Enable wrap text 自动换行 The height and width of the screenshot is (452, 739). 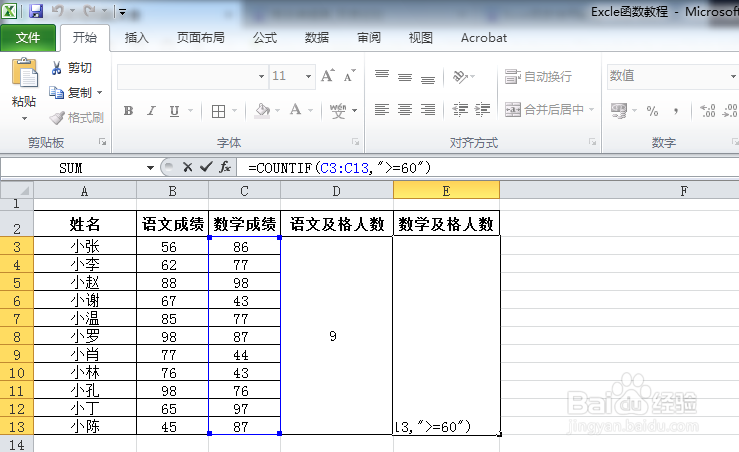click(x=538, y=76)
